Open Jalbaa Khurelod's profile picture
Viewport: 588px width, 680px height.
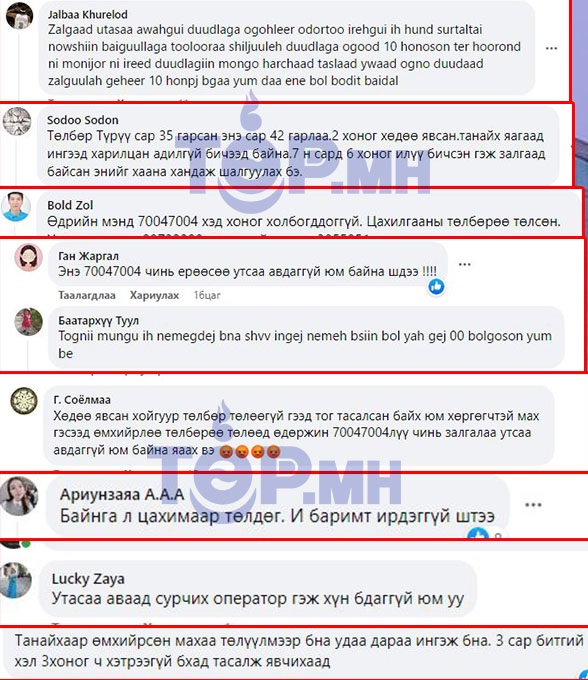coord(20,15)
